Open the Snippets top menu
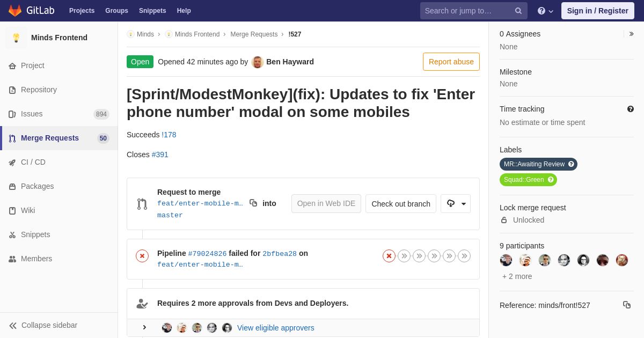The width and height of the screenshot is (644, 338). tap(152, 11)
